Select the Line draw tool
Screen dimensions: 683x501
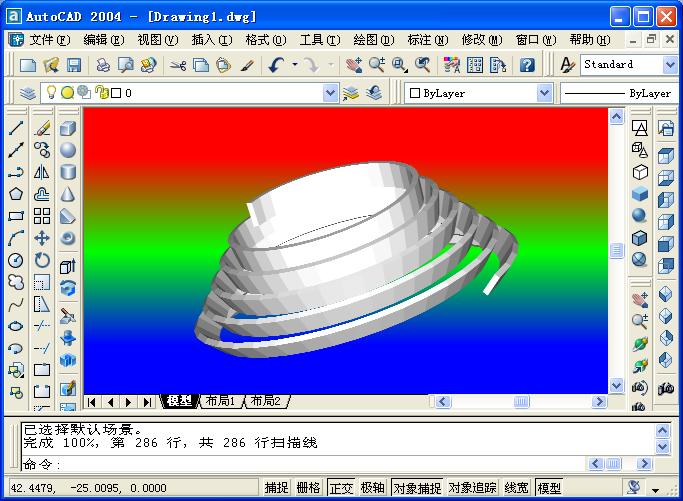pos(16,128)
